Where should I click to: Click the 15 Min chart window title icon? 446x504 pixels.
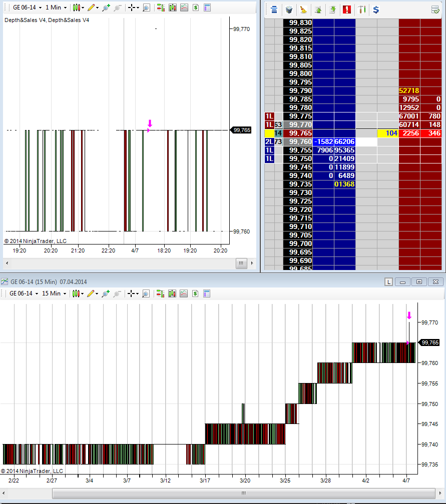(5, 282)
